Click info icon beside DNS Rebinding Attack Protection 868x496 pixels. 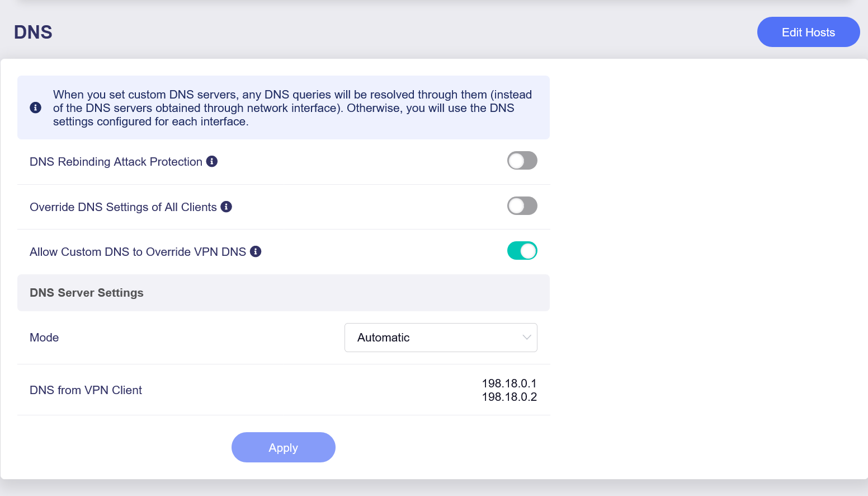tap(212, 161)
